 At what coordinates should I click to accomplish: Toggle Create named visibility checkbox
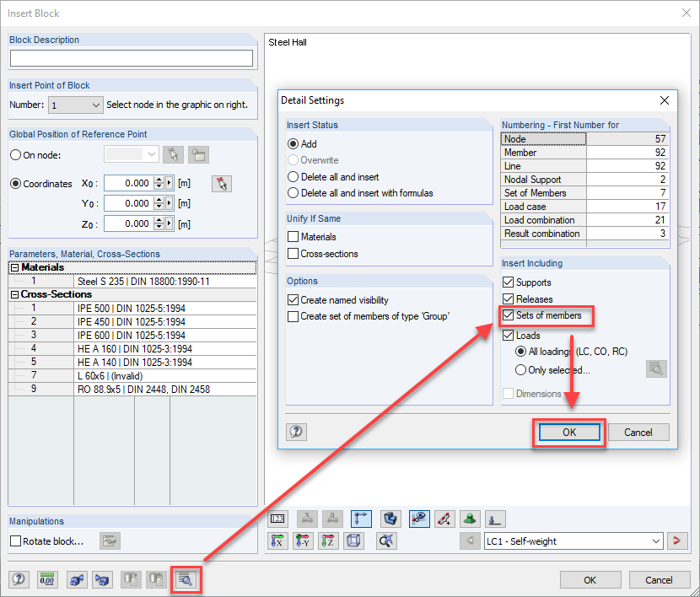(293, 300)
